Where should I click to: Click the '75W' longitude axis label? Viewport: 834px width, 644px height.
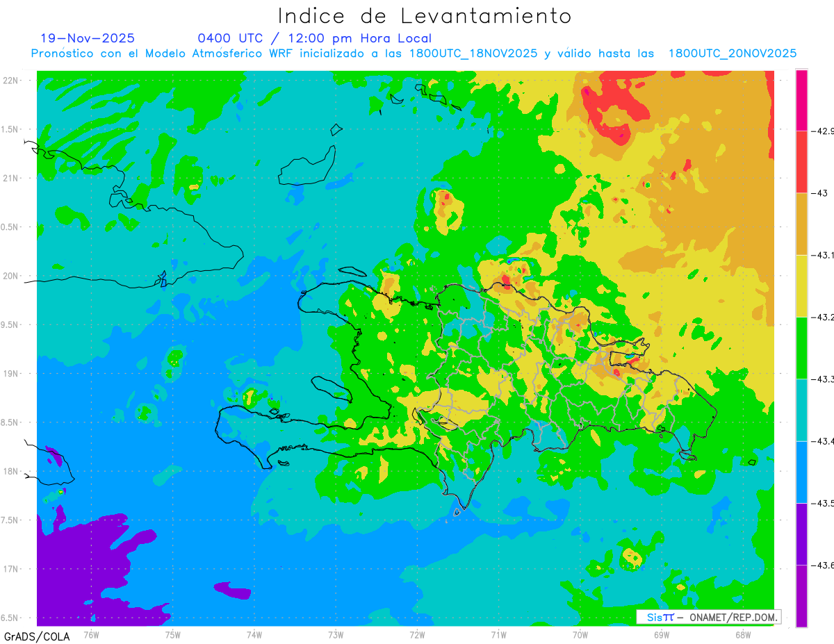173,634
